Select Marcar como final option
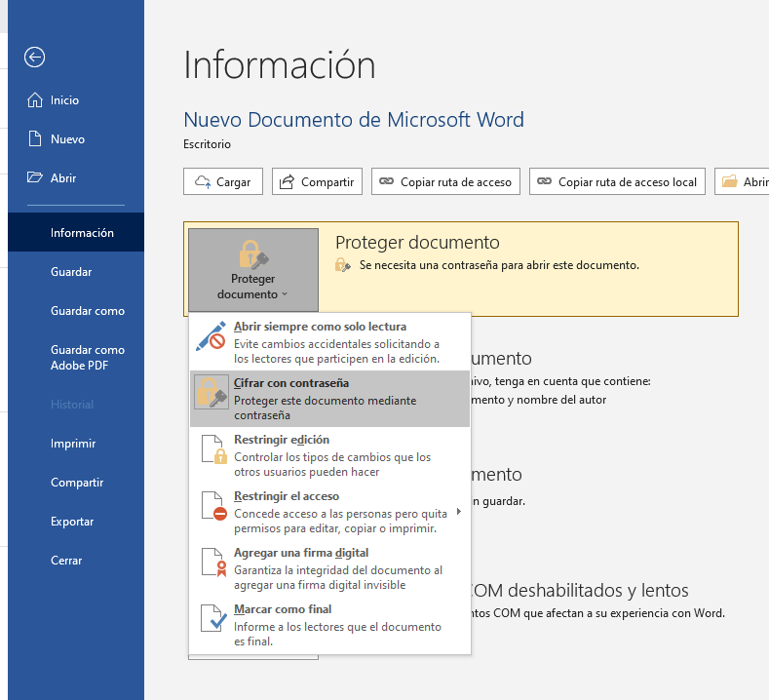Image resolution: width=769 pixels, height=700 pixels. click(x=329, y=624)
